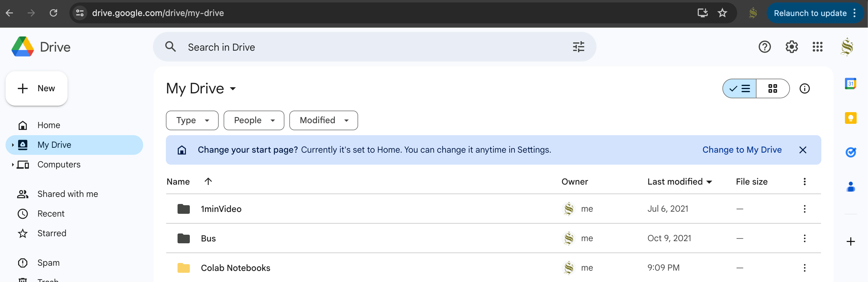This screenshot has height=282, width=868.
Task: Switch to grid layout view
Action: click(772, 88)
